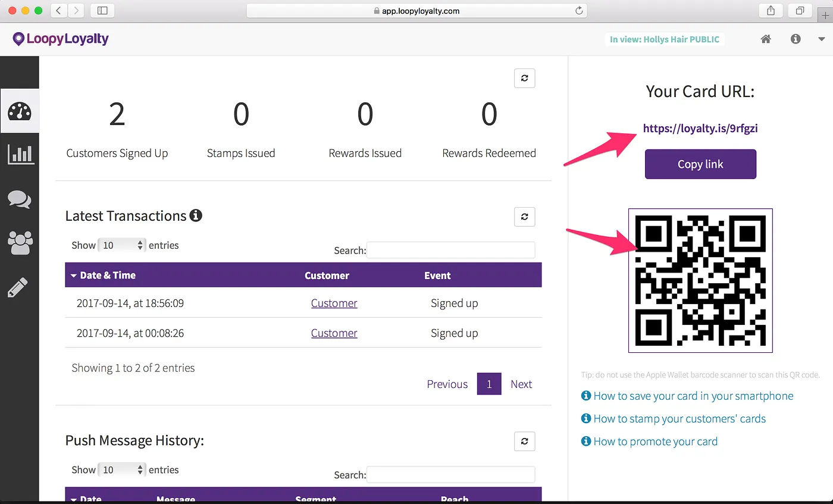833x504 pixels.
Task: Open How to stamp your customers' cards
Action: [679, 418]
